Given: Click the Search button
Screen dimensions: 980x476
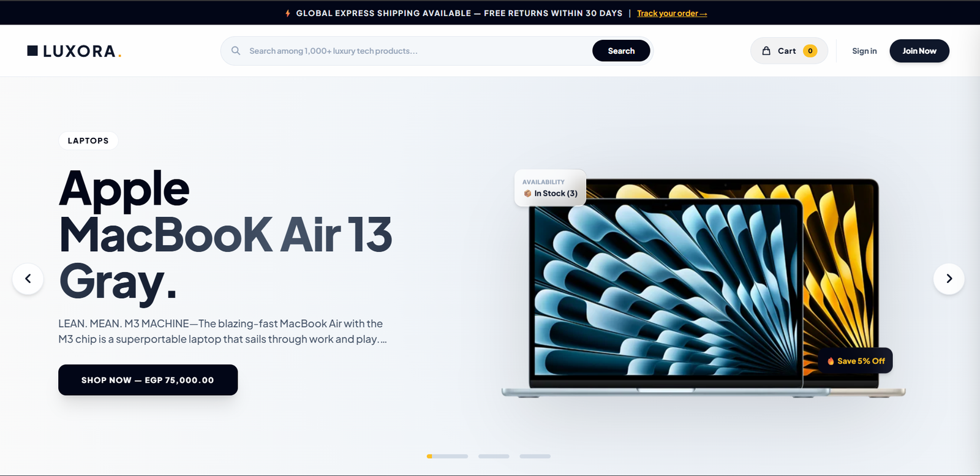Looking at the screenshot, I should (621, 51).
